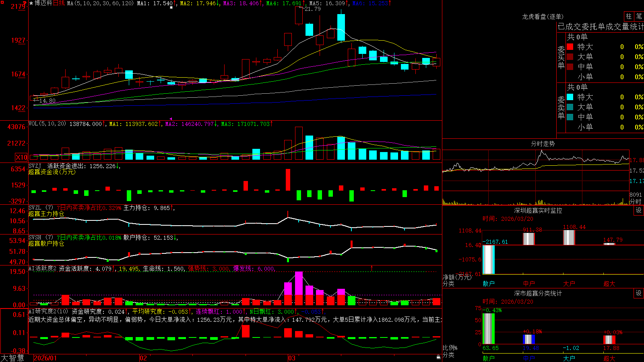Viewport: 644px width, 362px height.
Task: Click the red up-arrow in AI活跃度2 panel
Action: point(372,267)
